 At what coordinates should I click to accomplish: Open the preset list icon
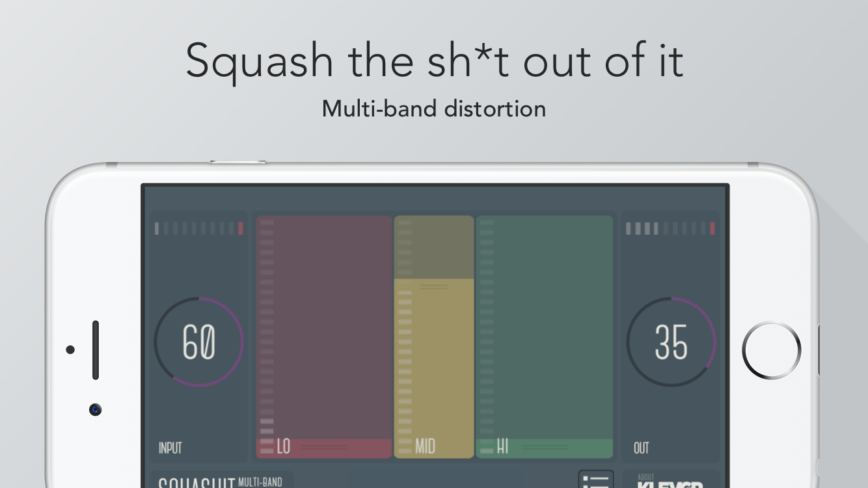[x=595, y=480]
